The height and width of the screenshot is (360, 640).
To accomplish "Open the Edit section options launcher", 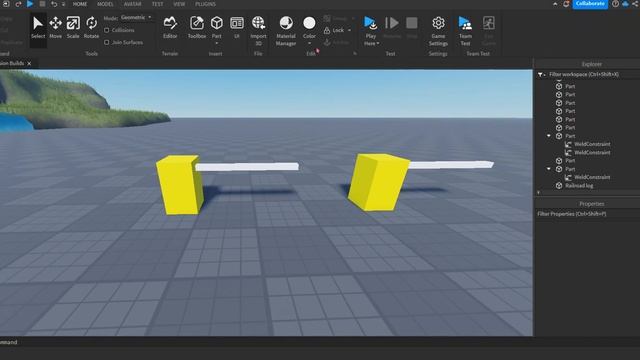I will 355,53.
